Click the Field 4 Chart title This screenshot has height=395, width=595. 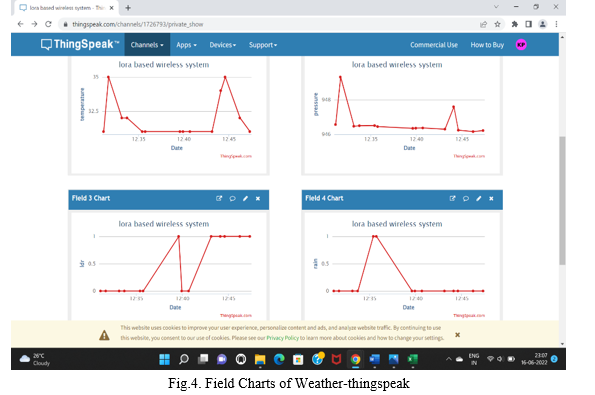324,198
